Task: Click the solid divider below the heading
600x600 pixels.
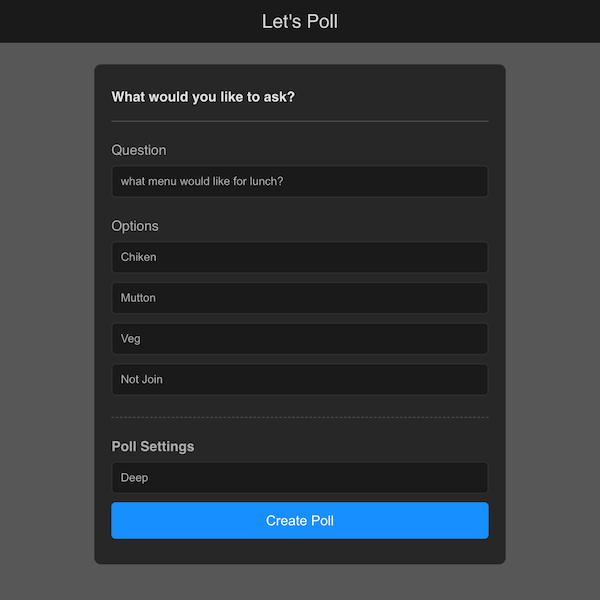Action: point(300,121)
